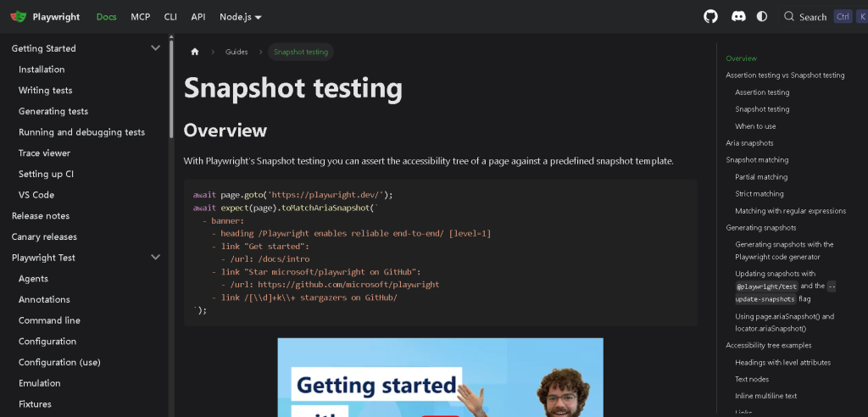Collapse the Getting Started sidebar section
Screen dimensions: 868x417
coord(156,48)
